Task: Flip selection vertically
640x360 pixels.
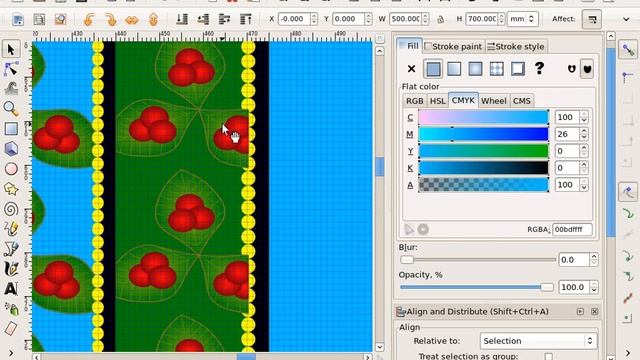Action: pyautogui.click(x=153, y=19)
